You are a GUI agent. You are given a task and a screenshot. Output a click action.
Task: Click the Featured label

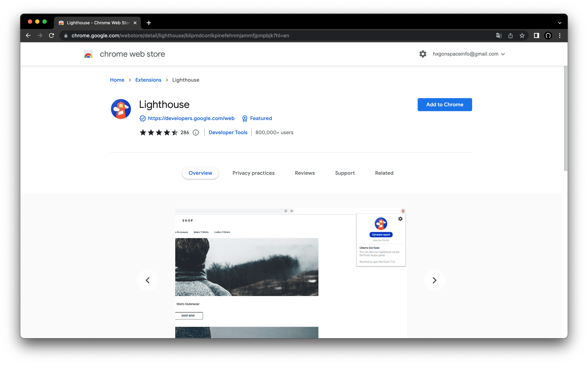[x=261, y=118]
